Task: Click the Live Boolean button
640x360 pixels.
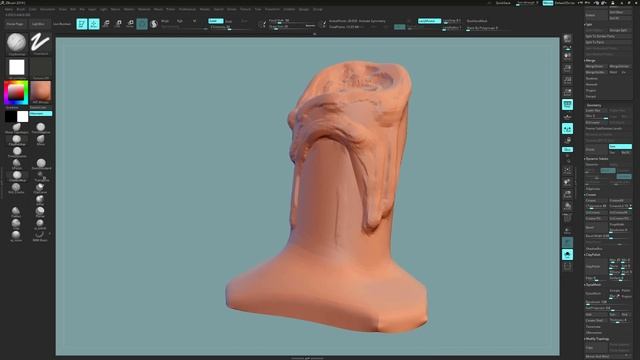Action: (x=62, y=24)
